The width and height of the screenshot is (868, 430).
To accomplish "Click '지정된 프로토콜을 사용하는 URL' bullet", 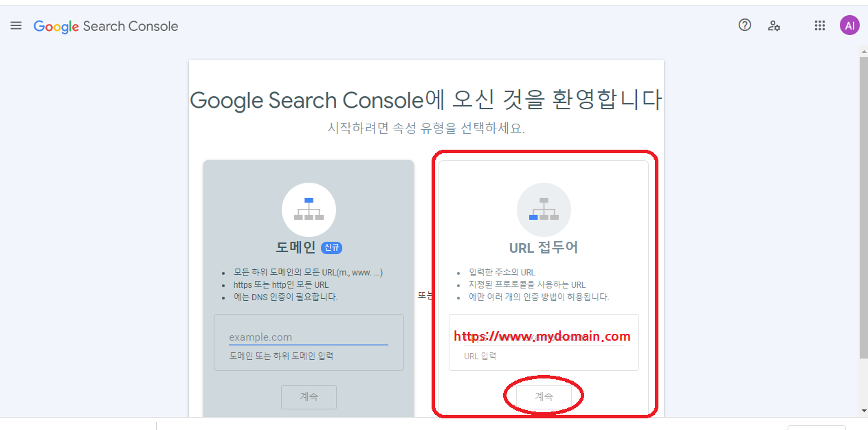I will 527,285.
